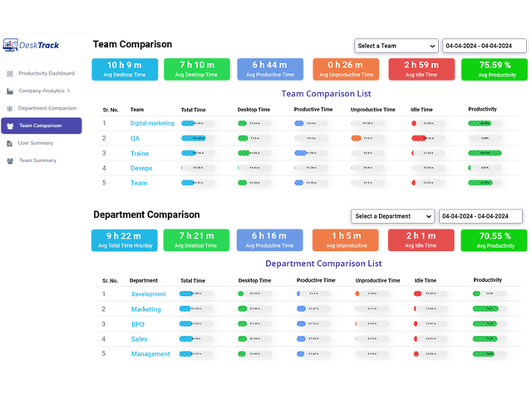Open the Select a Department dropdown
Image resolution: width=532 pixels, height=399 pixels.
tap(392, 216)
